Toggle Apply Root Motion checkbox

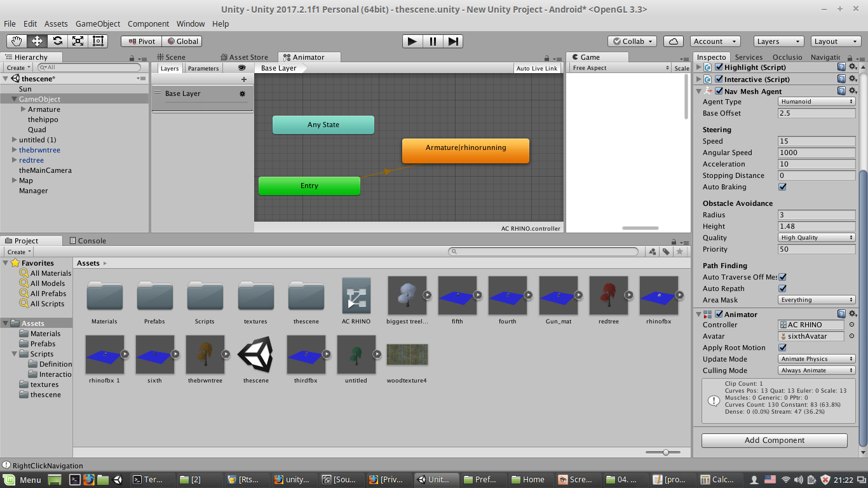tap(782, 348)
